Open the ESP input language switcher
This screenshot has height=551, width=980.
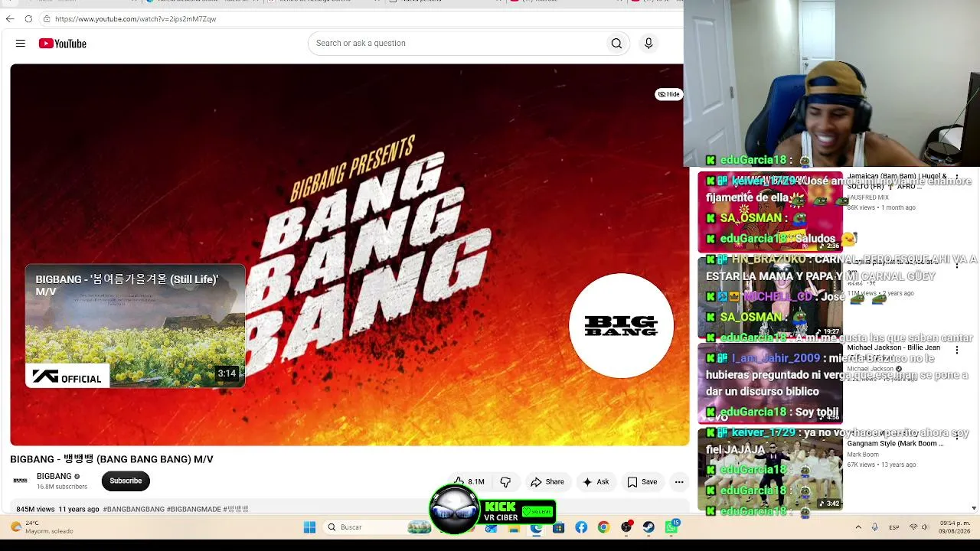coord(894,527)
